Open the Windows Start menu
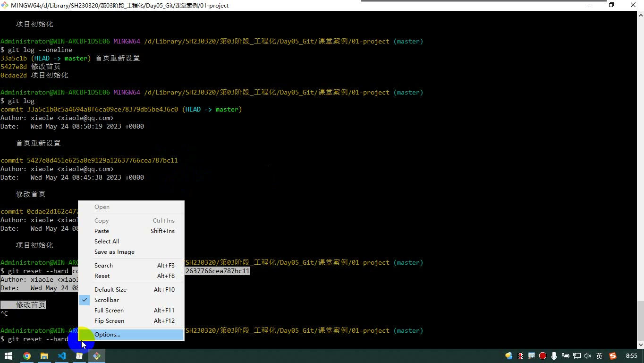Image resolution: width=644 pixels, height=363 pixels. coord(8,356)
